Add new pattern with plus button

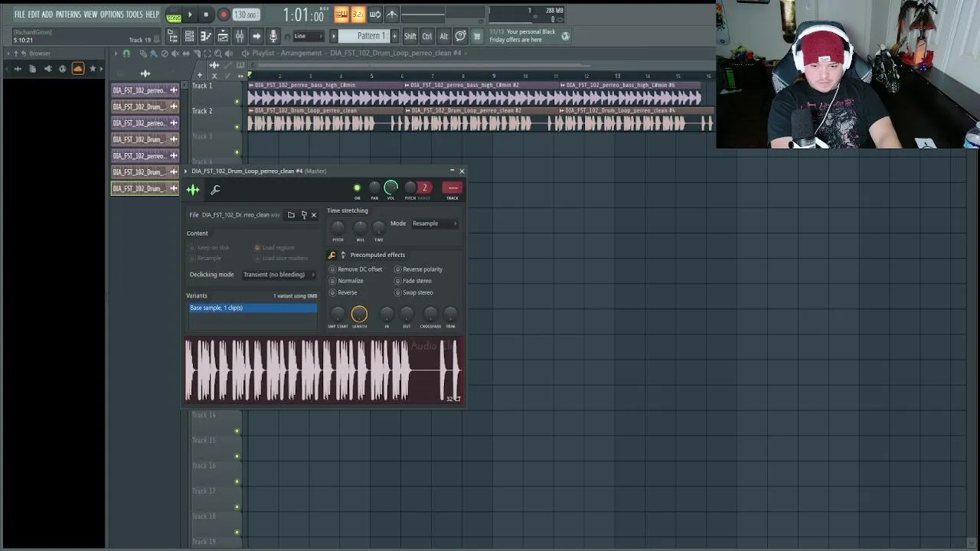(x=395, y=36)
